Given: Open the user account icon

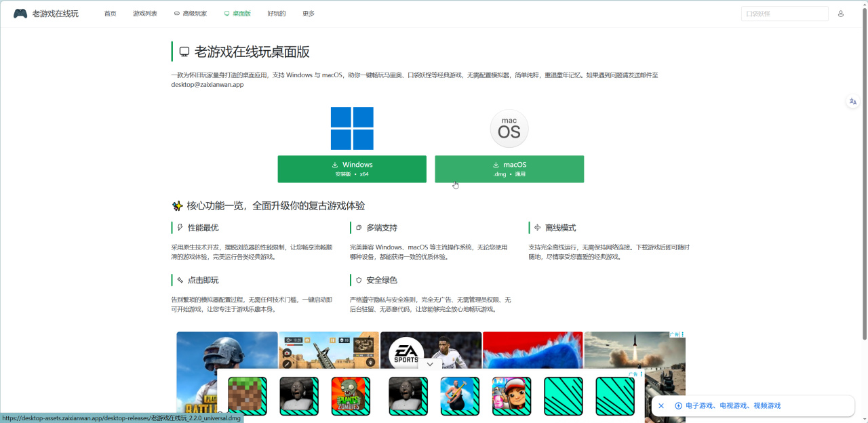Looking at the screenshot, I should (x=841, y=14).
